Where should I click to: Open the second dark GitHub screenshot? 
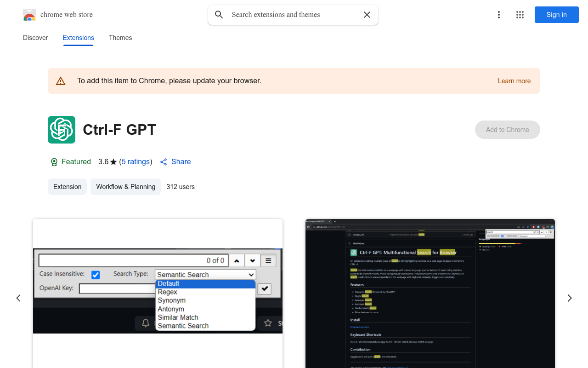click(430, 293)
